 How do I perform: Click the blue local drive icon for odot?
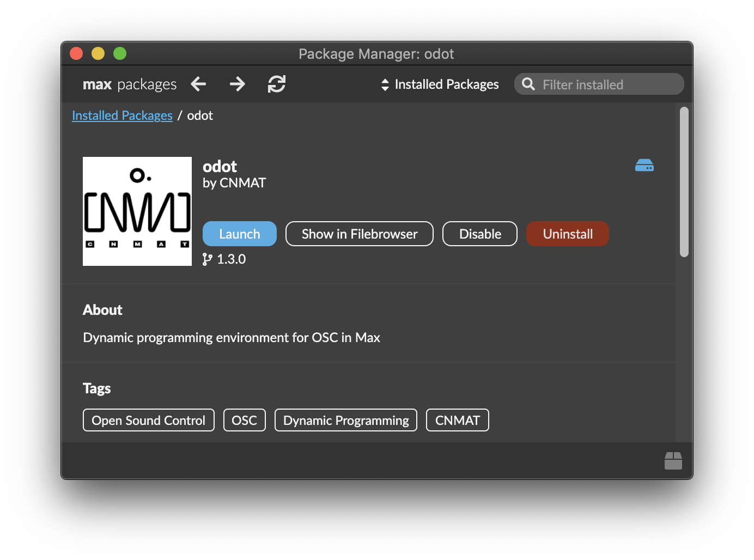pyautogui.click(x=644, y=165)
